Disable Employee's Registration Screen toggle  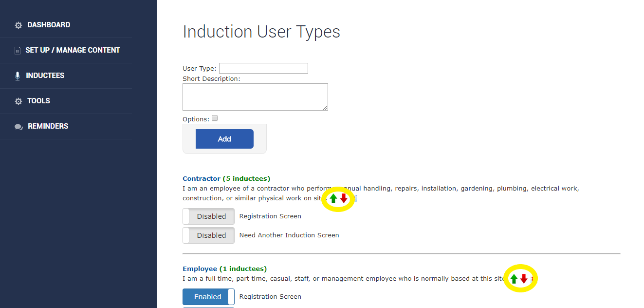click(208, 297)
